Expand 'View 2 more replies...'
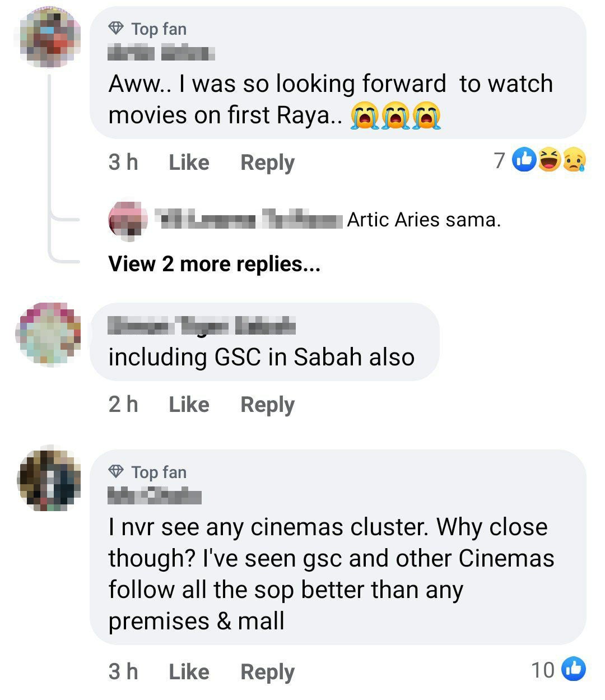The image size is (605, 700). [215, 263]
